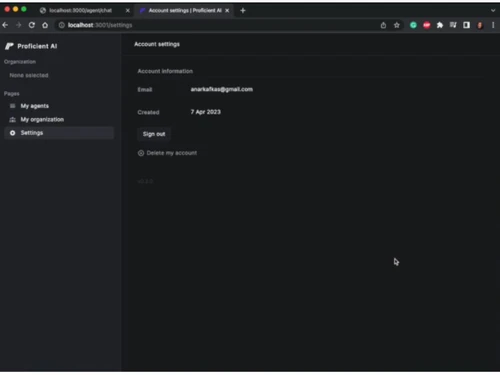The height and width of the screenshot is (375, 500).
Task: Click the Account information heading
Action: (x=165, y=71)
